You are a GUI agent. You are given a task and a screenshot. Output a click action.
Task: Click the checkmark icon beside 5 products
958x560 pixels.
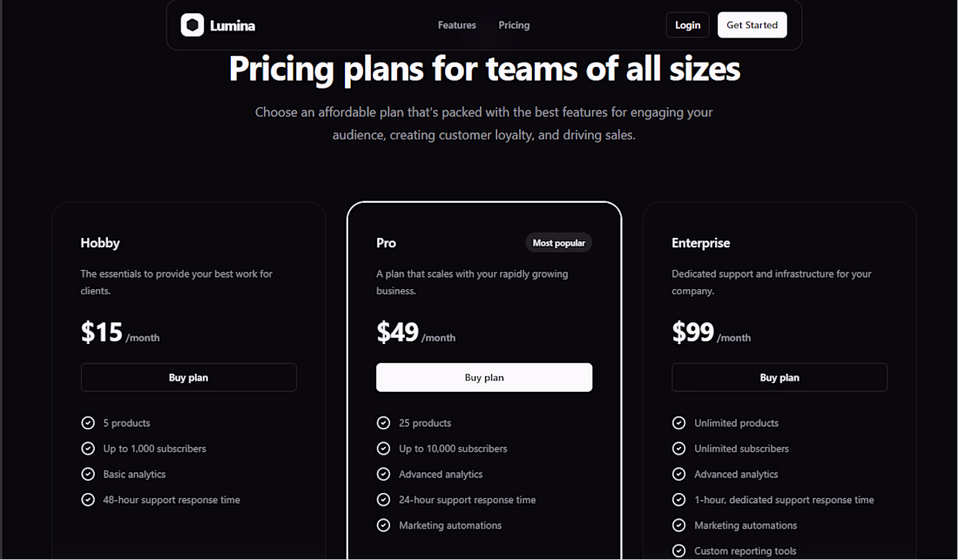pos(88,422)
